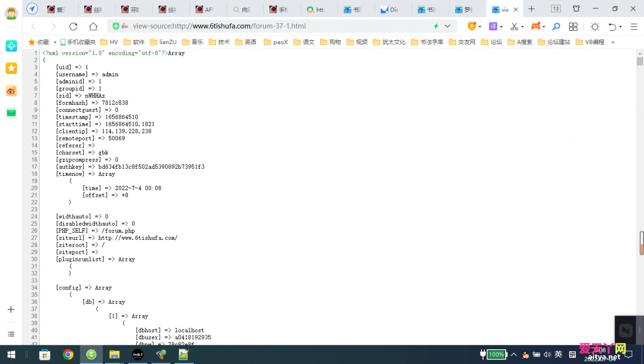The height and width of the screenshot is (364, 644).
Task: Open the 论坛建站 bookmark folder
Action: [554, 42]
